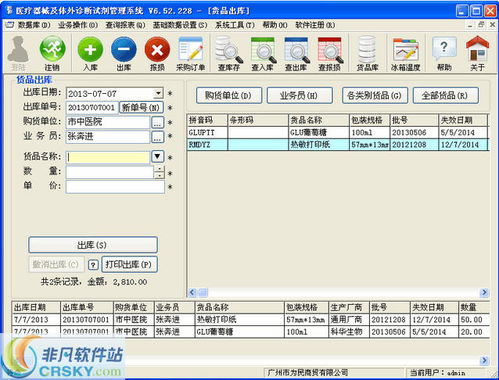Screen dimensions: 499x380
Task: Click the green 入库 stock-in icon
Action: (90, 53)
